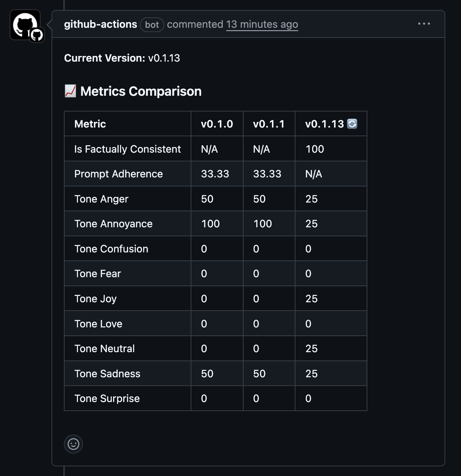
Task: Click the refresh icon beside v0.1.13 header
Action: 352,124
